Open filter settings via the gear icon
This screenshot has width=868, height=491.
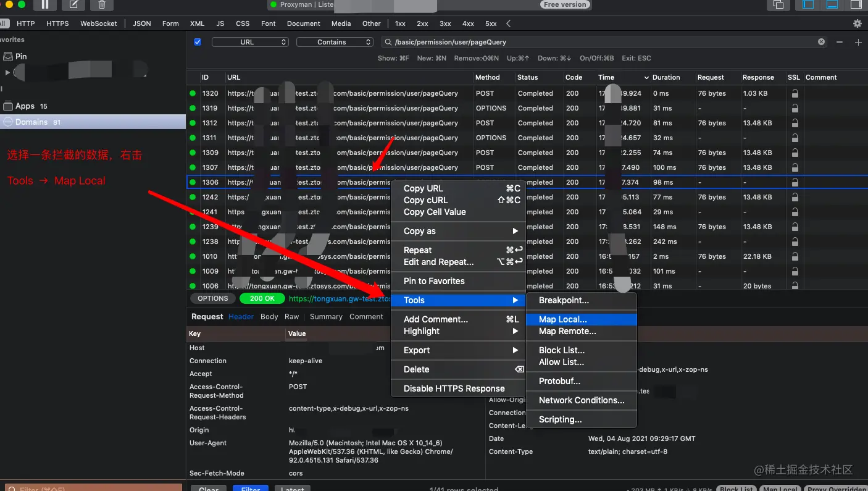click(x=857, y=23)
